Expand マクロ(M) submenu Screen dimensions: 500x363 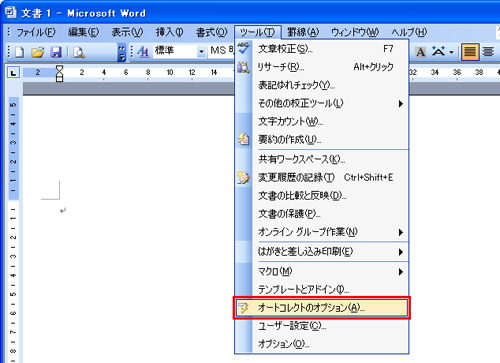click(x=322, y=272)
